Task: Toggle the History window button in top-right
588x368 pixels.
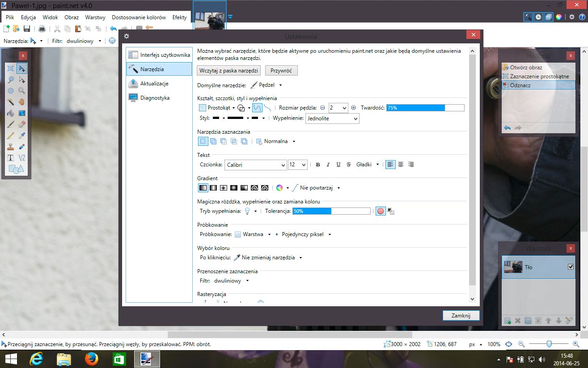Action: 538,17
